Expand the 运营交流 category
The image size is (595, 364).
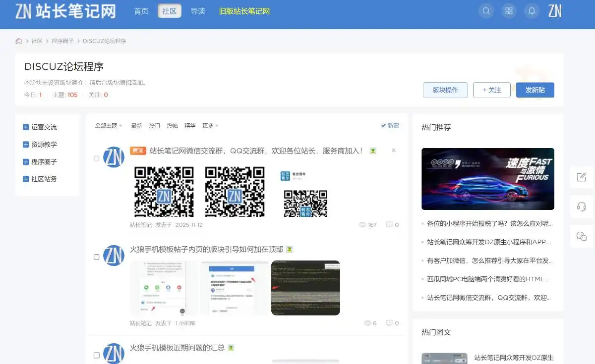click(x=26, y=127)
